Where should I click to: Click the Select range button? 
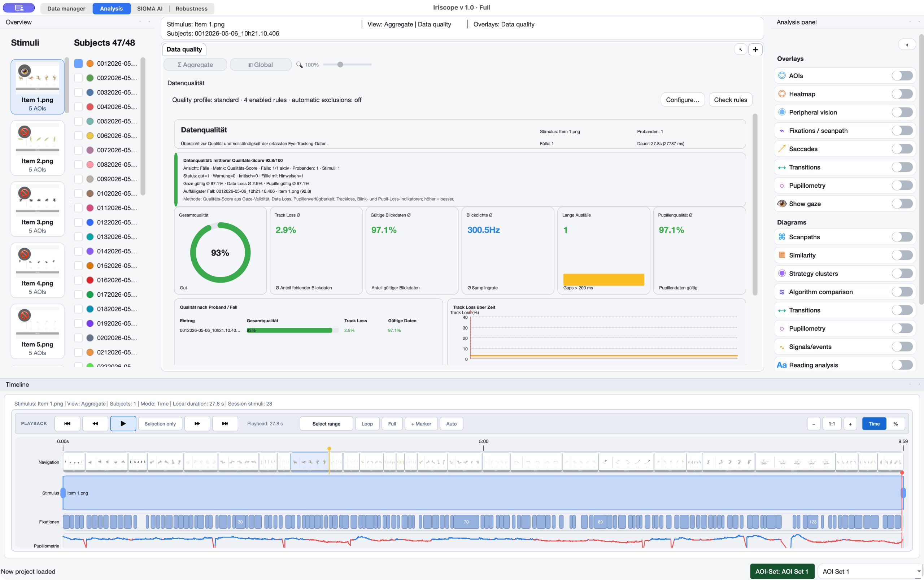[x=326, y=423]
